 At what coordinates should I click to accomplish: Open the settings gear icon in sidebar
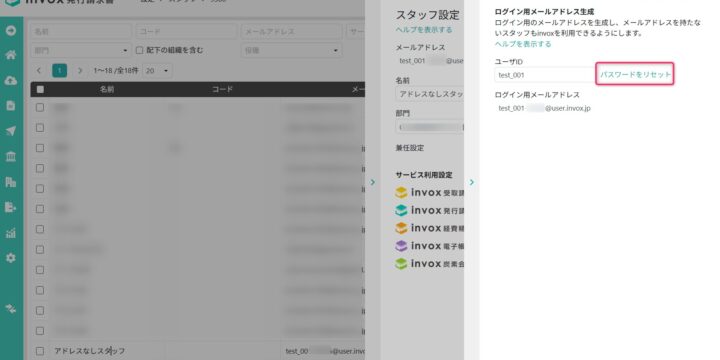point(11,258)
